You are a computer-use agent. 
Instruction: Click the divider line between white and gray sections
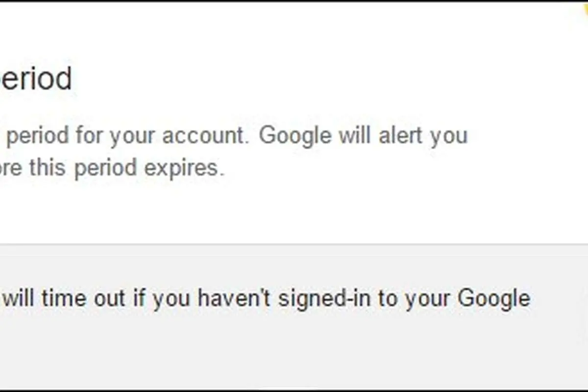point(294,244)
